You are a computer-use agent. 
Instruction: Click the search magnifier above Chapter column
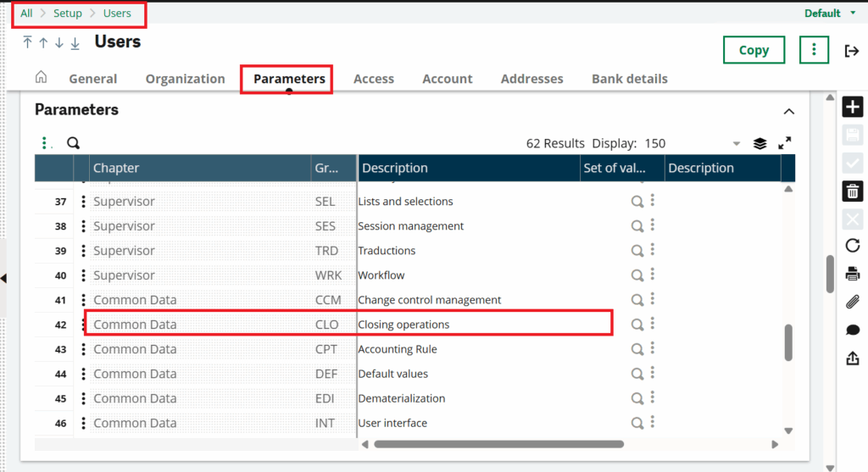click(x=73, y=143)
